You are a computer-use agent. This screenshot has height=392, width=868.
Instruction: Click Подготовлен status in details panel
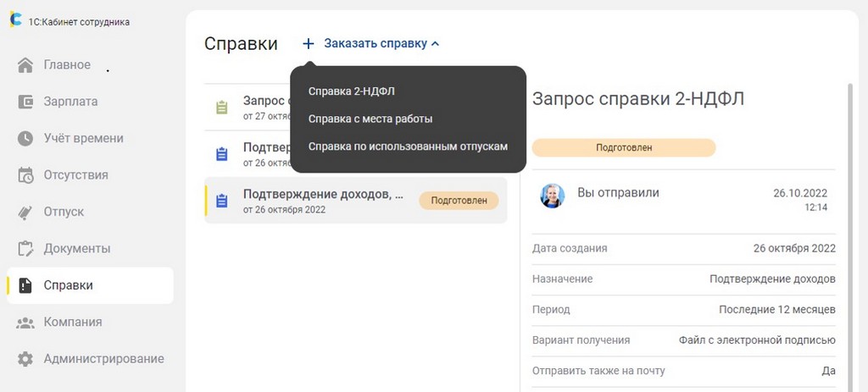tap(624, 147)
